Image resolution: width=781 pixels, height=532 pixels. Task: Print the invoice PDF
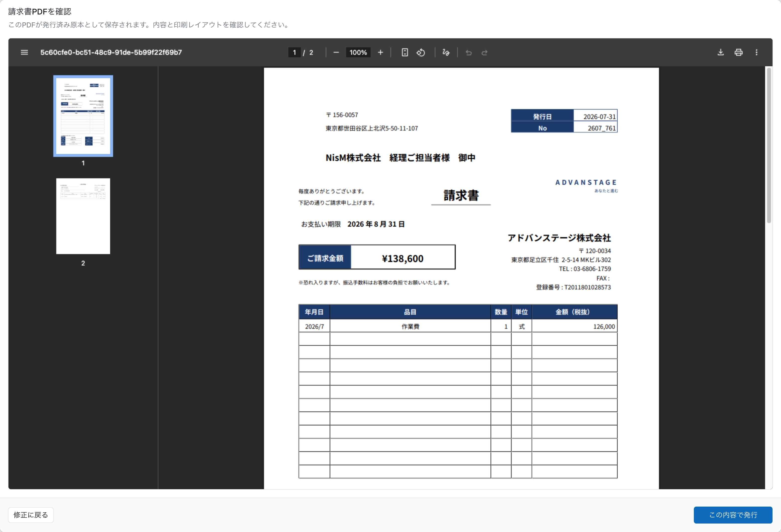click(x=738, y=52)
